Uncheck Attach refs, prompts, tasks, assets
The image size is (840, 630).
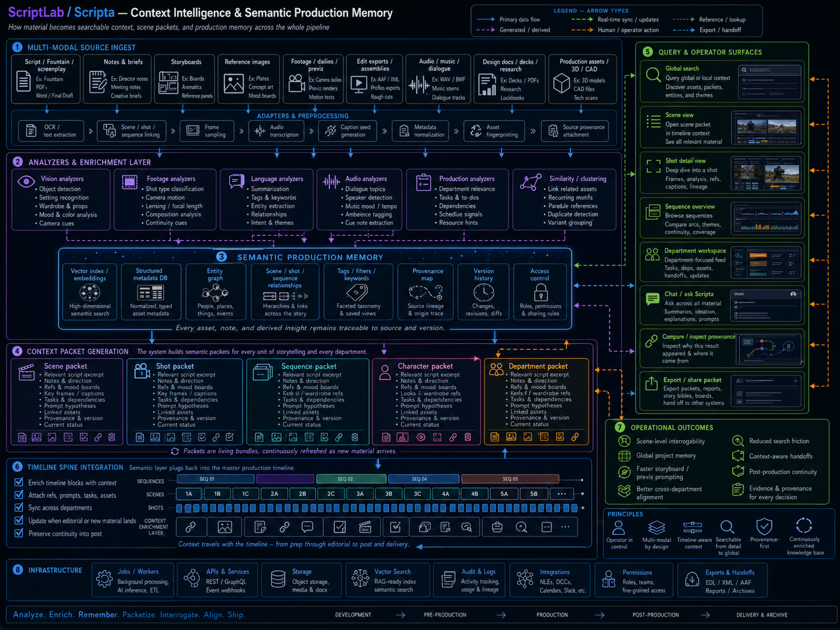(19, 495)
